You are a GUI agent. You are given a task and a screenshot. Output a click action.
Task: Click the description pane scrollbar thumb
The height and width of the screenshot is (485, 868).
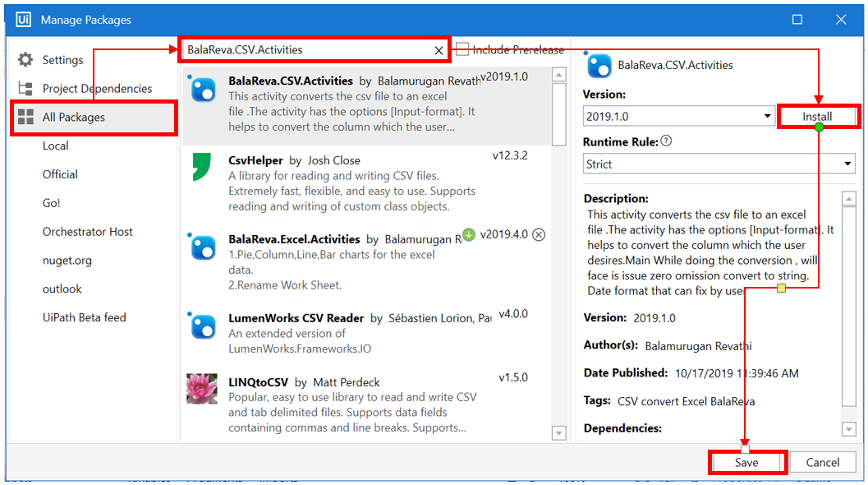[848, 307]
